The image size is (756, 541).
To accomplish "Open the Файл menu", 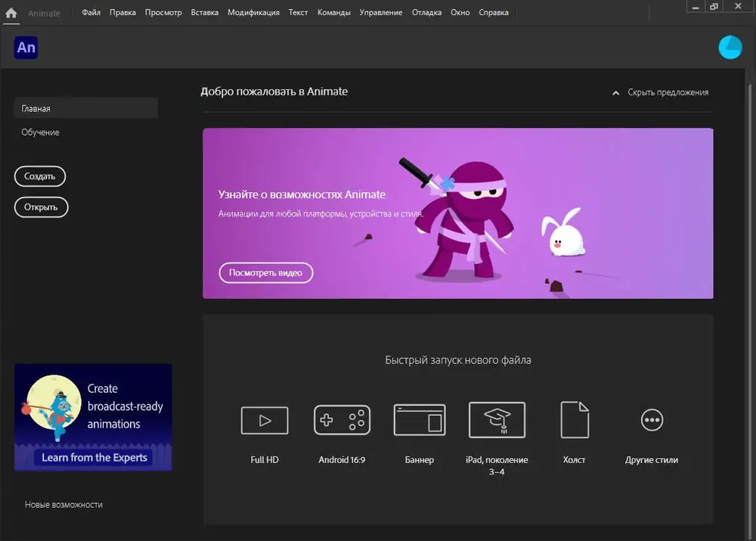I will pos(91,13).
